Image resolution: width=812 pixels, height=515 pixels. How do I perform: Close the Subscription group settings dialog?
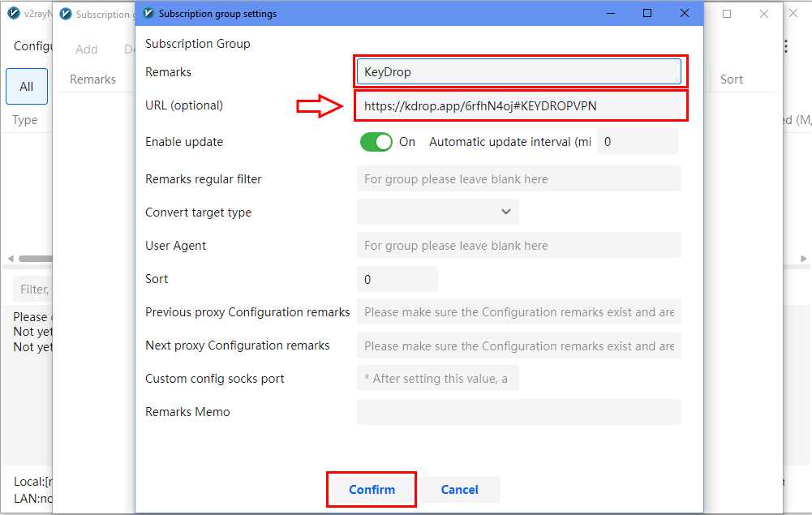(x=685, y=14)
